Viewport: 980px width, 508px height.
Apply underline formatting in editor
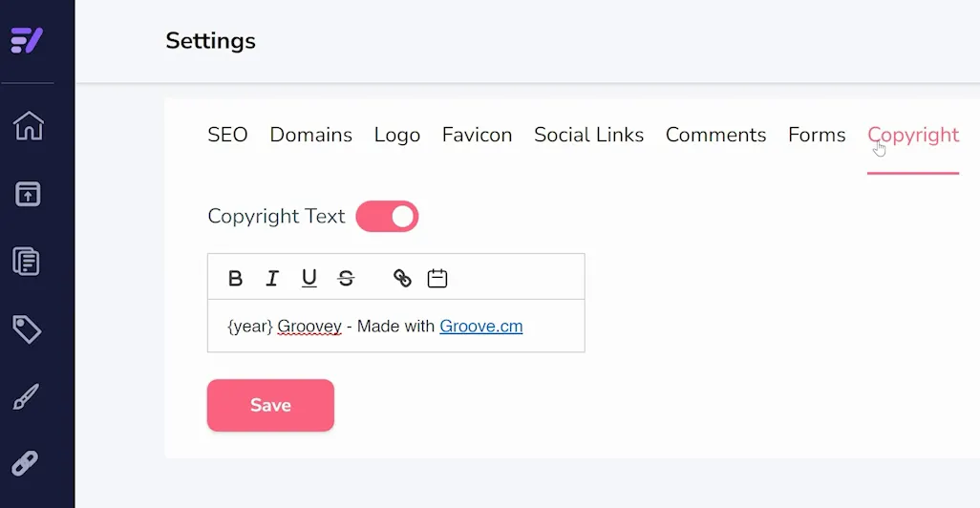click(x=309, y=278)
